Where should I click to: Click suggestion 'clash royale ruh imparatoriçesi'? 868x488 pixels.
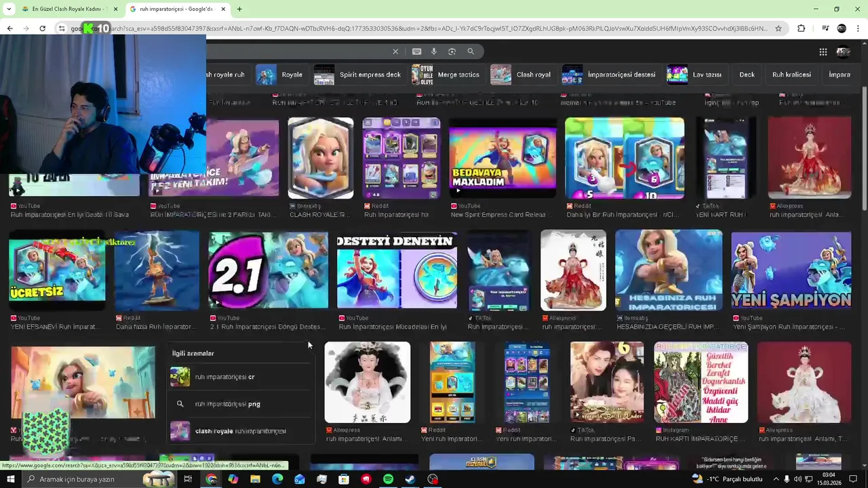click(x=241, y=431)
